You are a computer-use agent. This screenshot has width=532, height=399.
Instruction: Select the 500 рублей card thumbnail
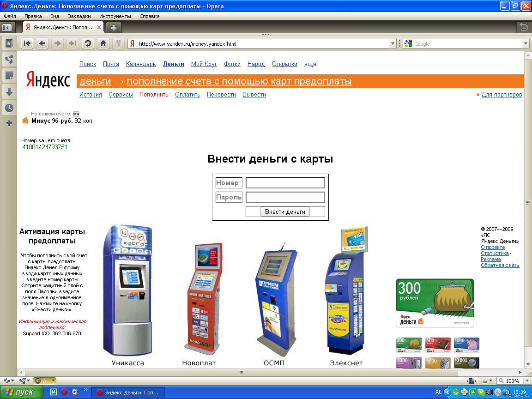[x=438, y=345]
